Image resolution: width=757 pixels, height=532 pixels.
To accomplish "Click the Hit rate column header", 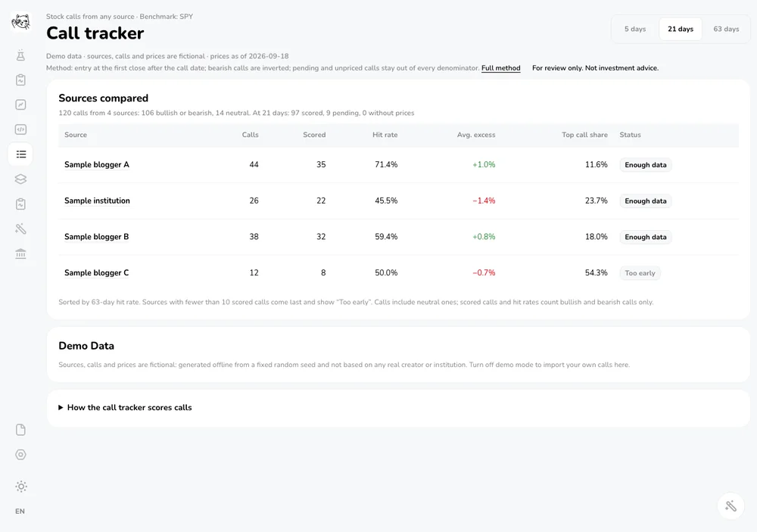I will 385,135.
